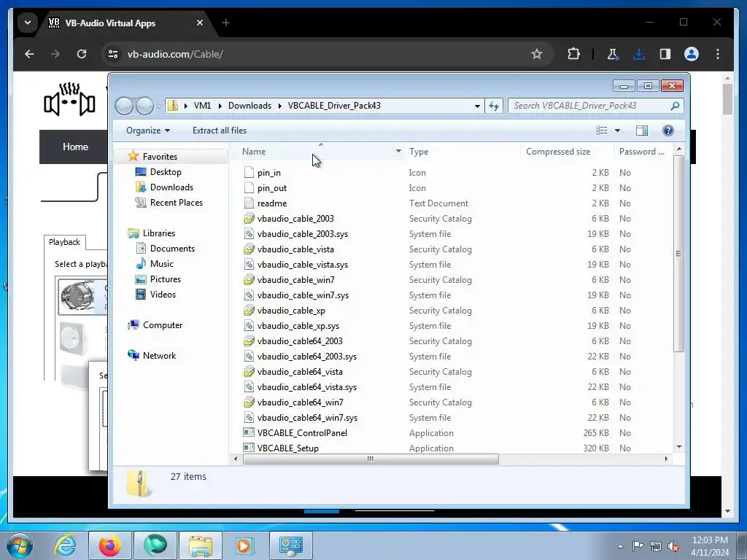Switch to the VB-Audio Virtual Apps tab
This screenshot has width=747, height=560.
[110, 23]
